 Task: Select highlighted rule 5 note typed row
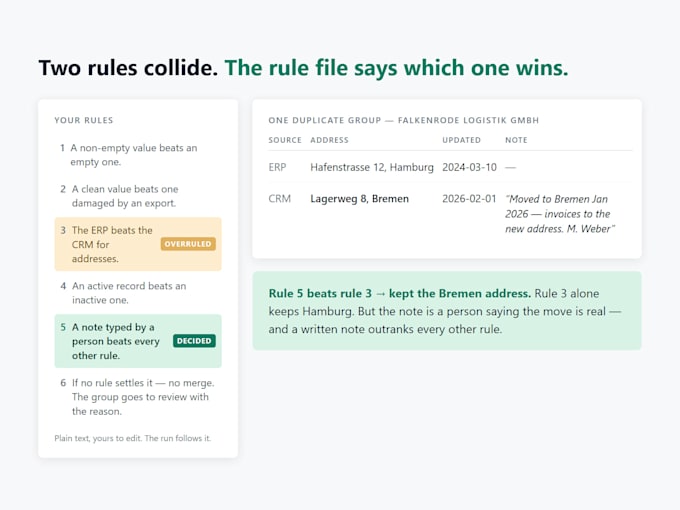[x=138, y=341]
